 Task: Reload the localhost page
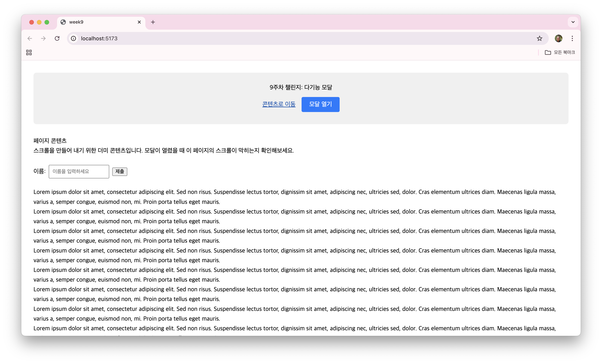coord(57,38)
